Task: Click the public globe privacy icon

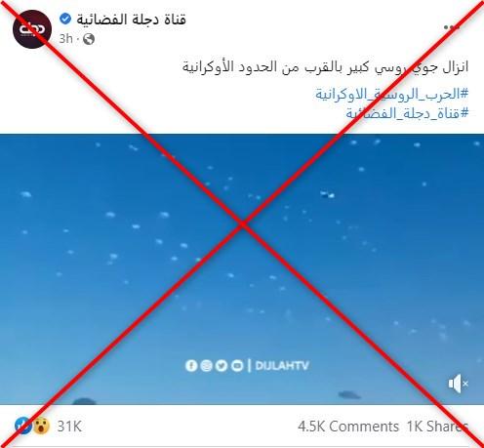Action: 89,39
